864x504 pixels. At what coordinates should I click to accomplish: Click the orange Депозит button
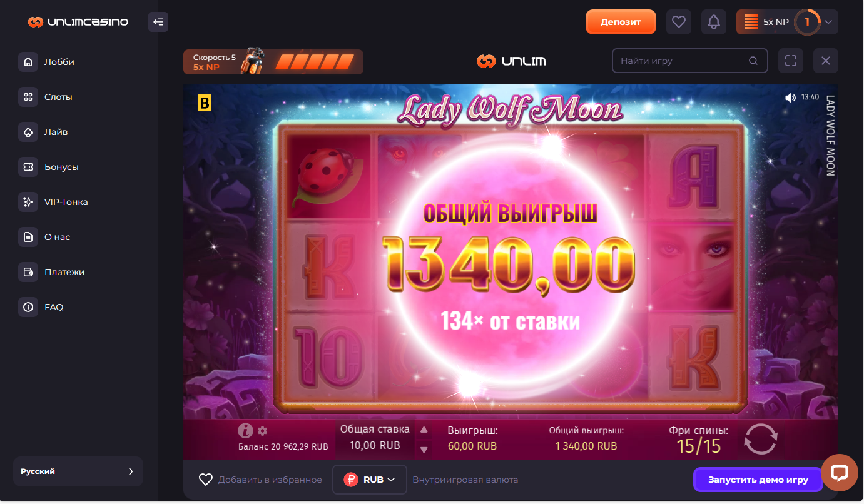621,22
